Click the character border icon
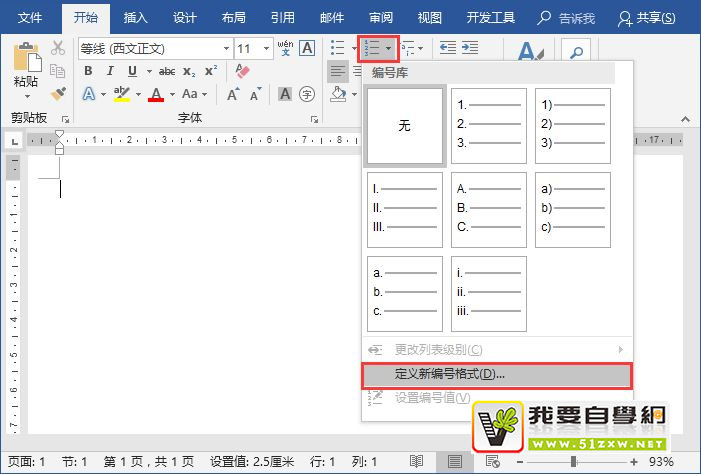 click(x=307, y=48)
